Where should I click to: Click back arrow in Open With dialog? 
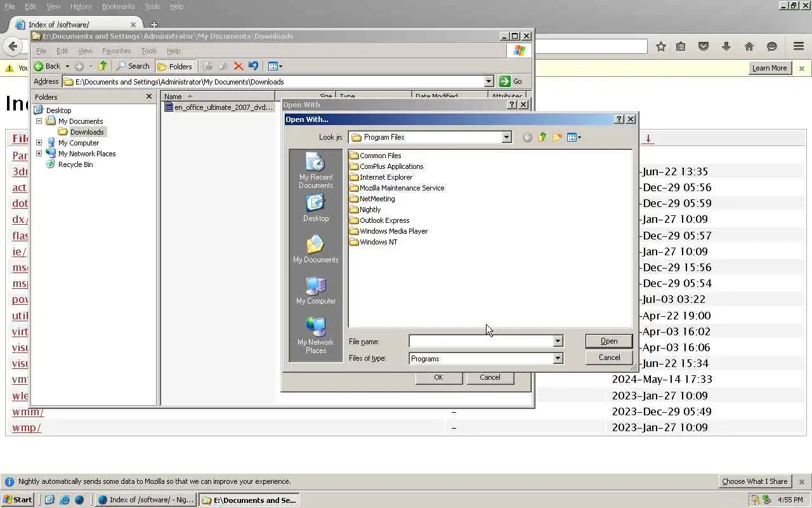coord(527,137)
